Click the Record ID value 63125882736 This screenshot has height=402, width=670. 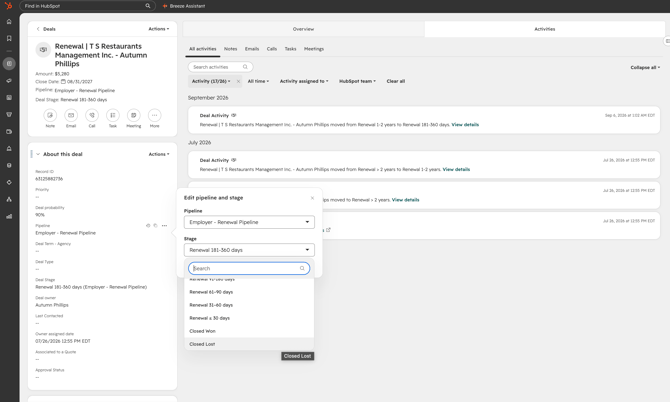[49, 179]
